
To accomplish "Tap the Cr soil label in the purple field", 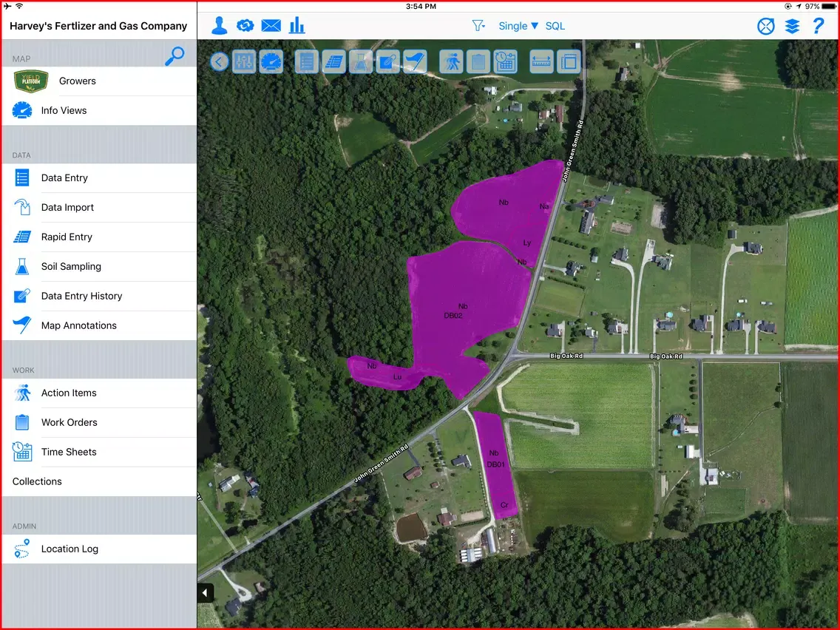I will [x=504, y=505].
